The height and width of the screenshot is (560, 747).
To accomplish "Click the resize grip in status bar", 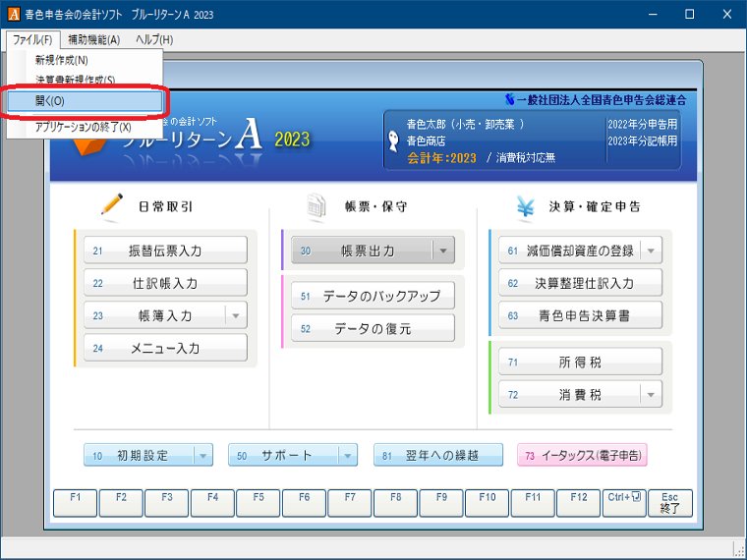I will click(738, 549).
